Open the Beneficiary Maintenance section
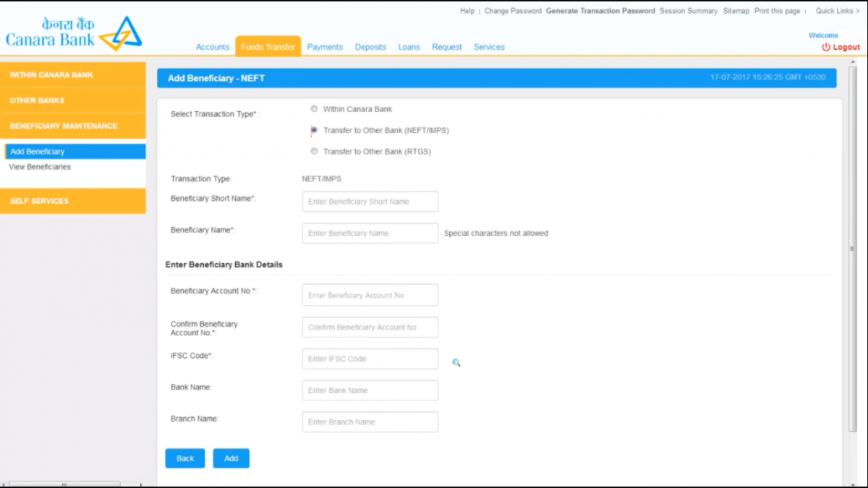 (x=72, y=125)
